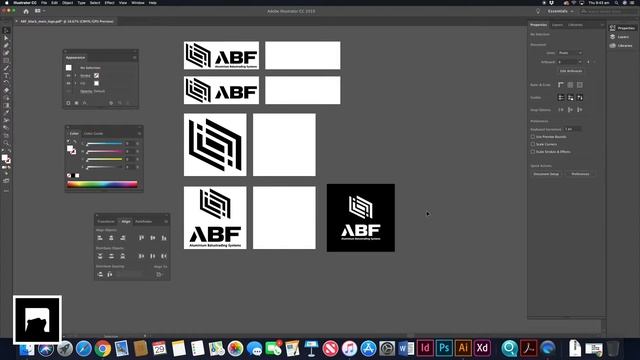Click Add New Stroke in Appearance panel
640x360 pixels.
click(69, 103)
